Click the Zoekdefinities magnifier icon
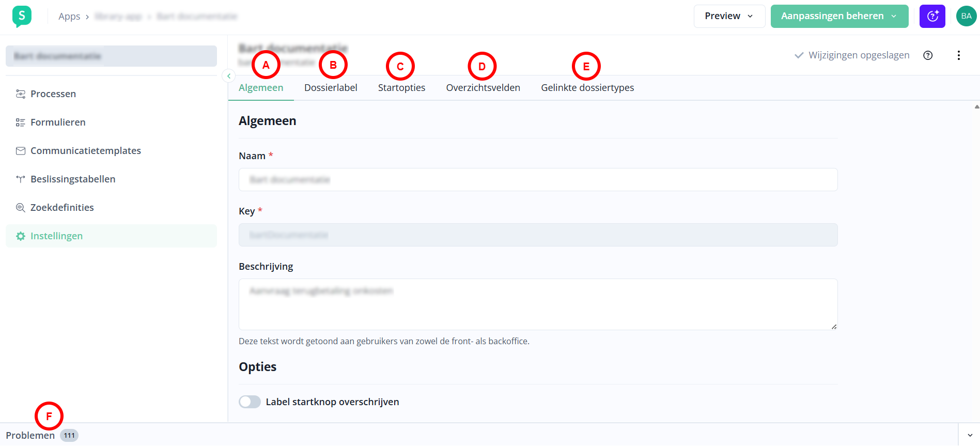Viewport: 980px width, 446px height. coord(21,208)
